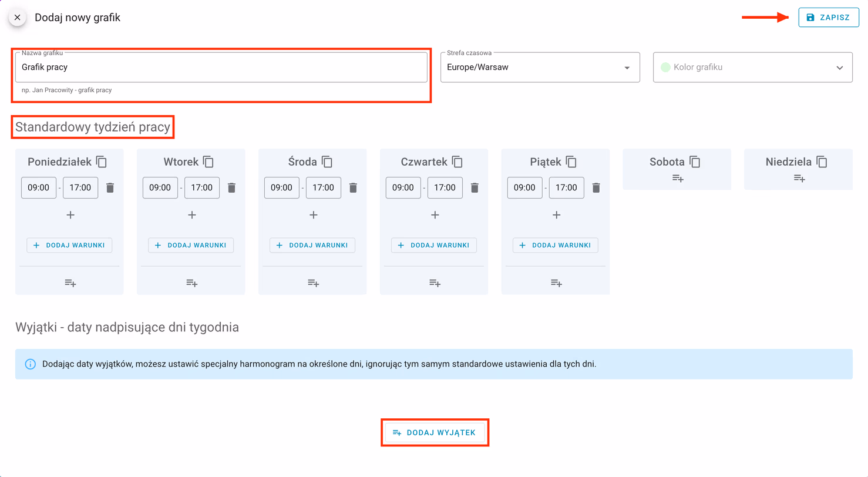Click list-add icon at bottom of Wtorek card
Viewport: 868px width, 477px height.
[x=192, y=283]
